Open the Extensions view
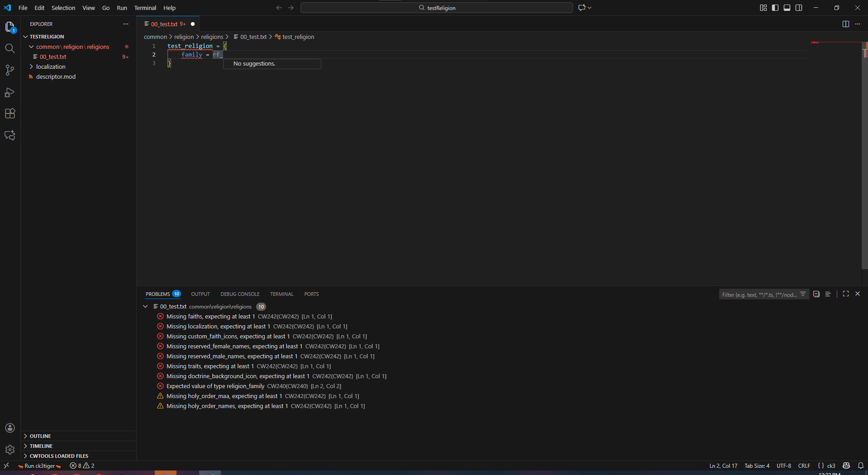The width and height of the screenshot is (868, 475). pos(10,114)
